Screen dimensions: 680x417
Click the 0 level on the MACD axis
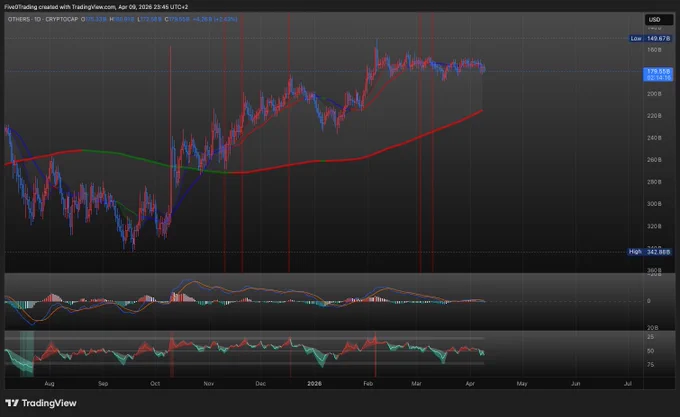pos(649,301)
